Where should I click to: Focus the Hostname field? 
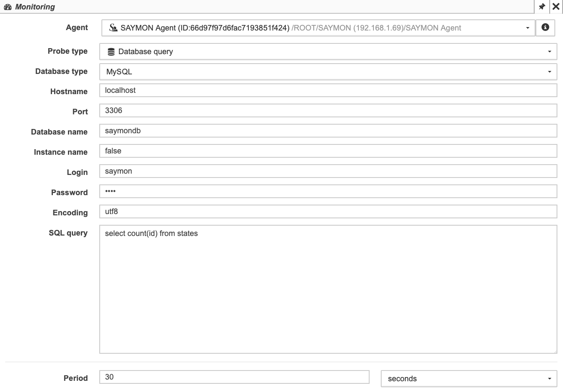pyautogui.click(x=328, y=90)
